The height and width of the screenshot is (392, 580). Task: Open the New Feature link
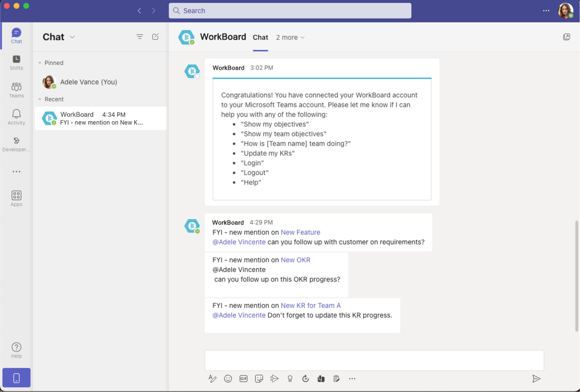point(300,232)
